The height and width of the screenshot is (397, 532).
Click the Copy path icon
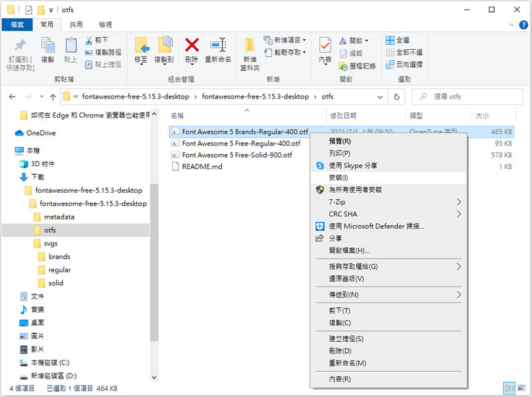tap(88, 53)
